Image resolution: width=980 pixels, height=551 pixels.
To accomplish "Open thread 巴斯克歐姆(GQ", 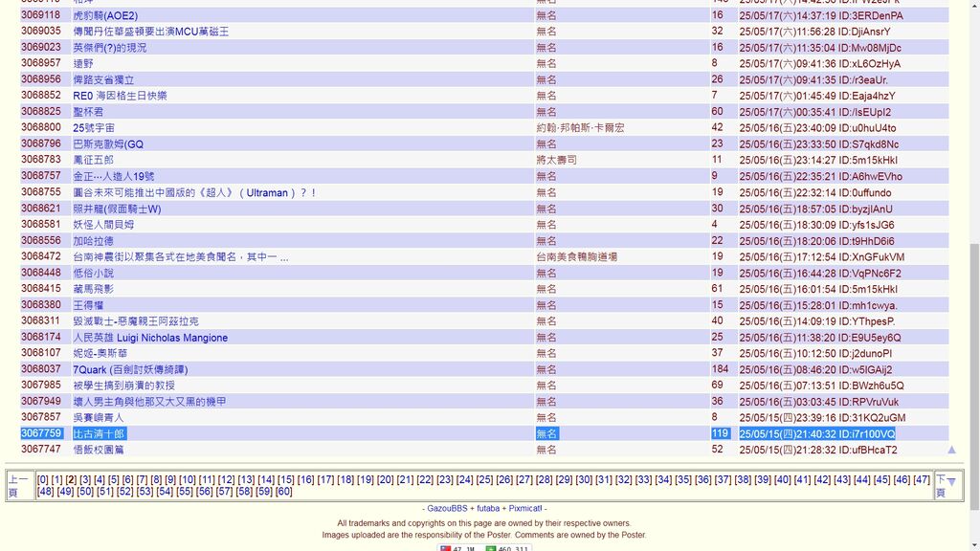I will [108, 144].
